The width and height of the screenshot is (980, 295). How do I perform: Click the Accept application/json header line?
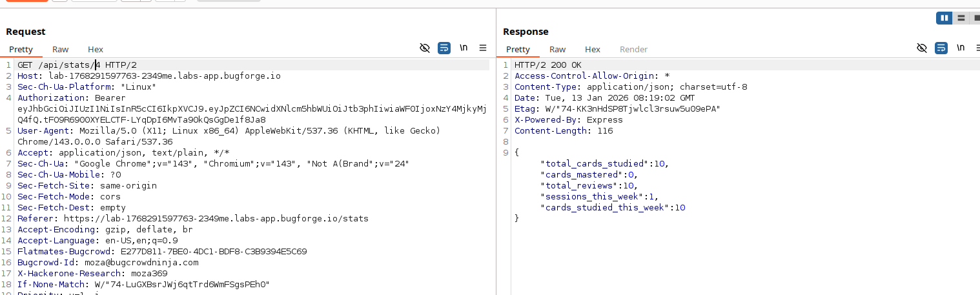coord(123,153)
